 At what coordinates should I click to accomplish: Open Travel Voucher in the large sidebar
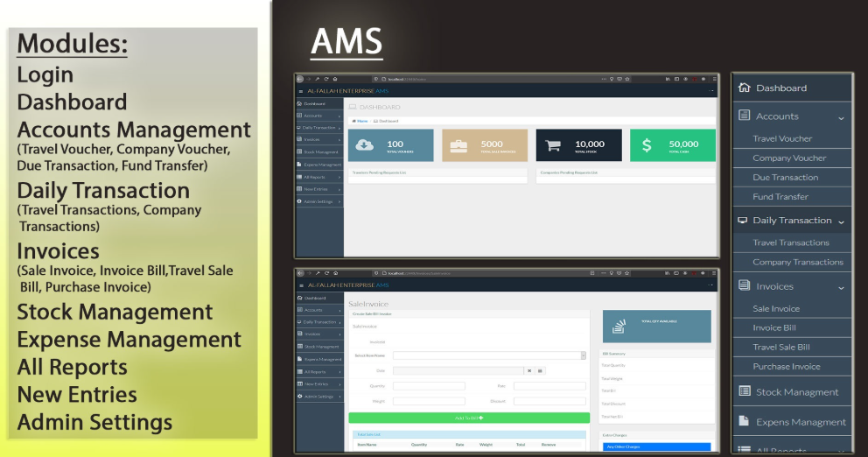(782, 138)
